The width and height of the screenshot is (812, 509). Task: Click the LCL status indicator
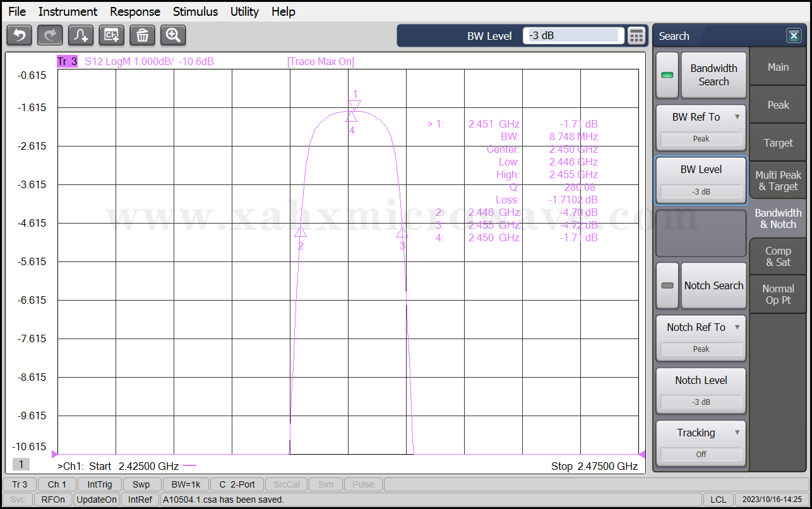point(718,500)
